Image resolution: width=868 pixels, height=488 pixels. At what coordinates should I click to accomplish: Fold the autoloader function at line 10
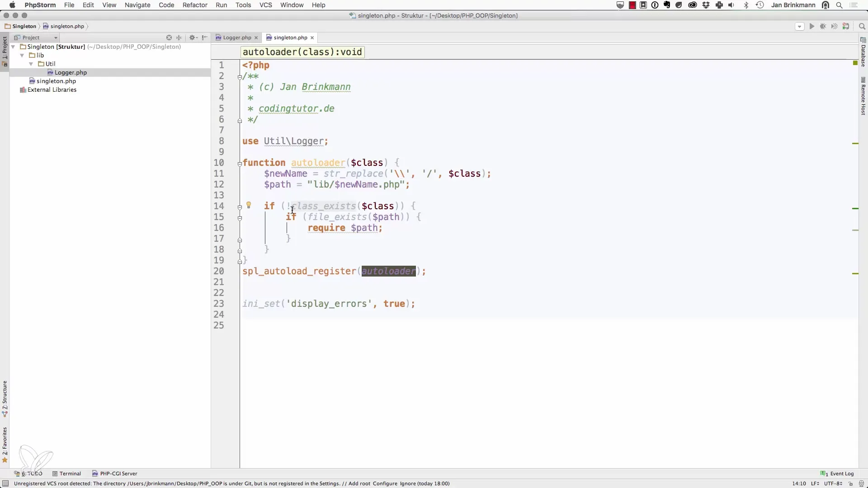tap(240, 164)
